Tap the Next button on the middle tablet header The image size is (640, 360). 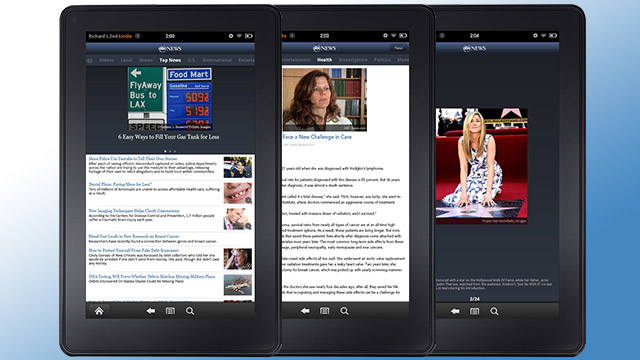[x=398, y=48]
